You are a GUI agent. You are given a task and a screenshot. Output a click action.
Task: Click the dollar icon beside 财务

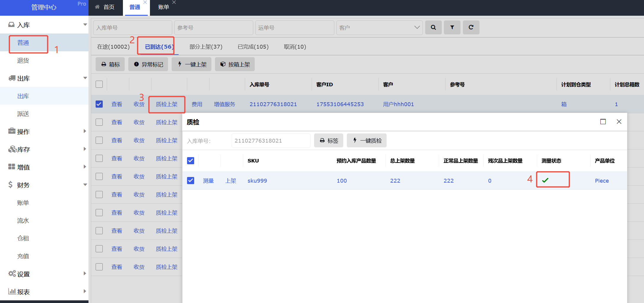coord(10,185)
